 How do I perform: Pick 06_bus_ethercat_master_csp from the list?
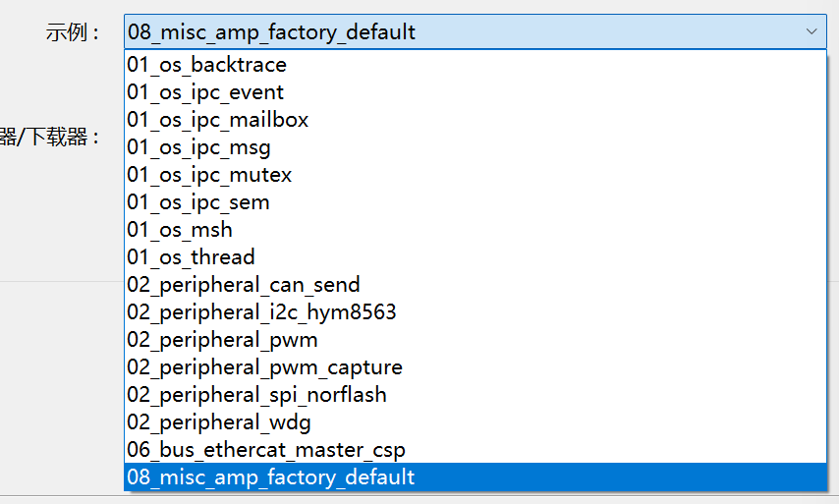click(266, 450)
